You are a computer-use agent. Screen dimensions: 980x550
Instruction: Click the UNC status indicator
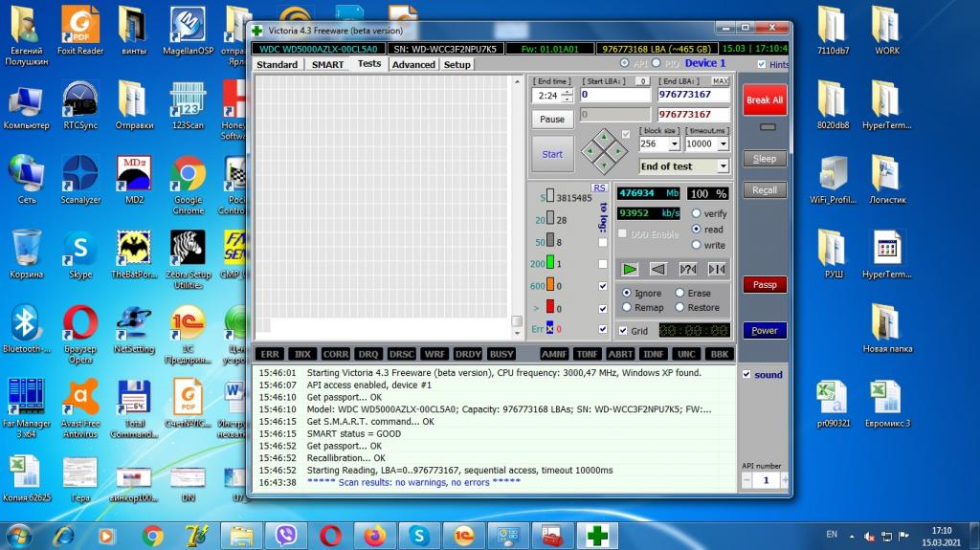tap(686, 354)
